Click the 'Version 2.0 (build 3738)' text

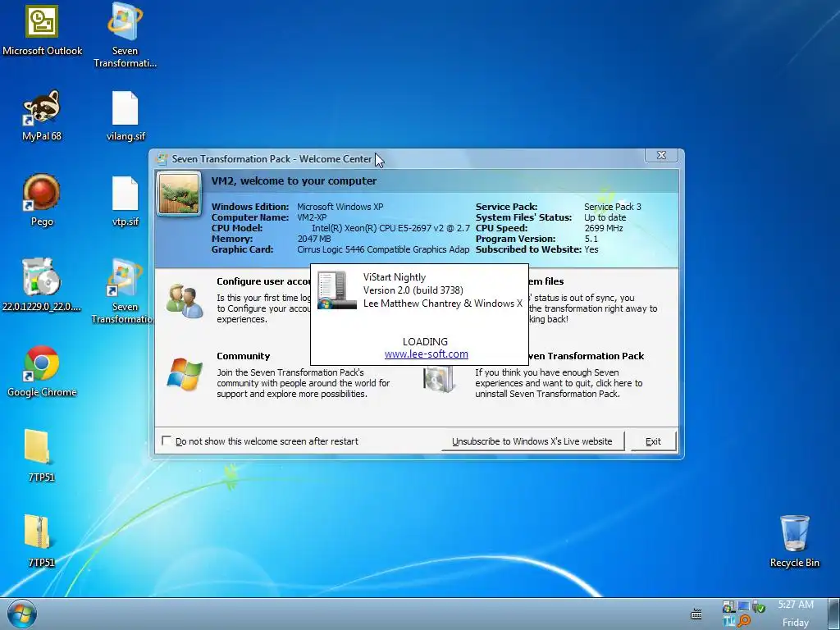tap(413, 290)
